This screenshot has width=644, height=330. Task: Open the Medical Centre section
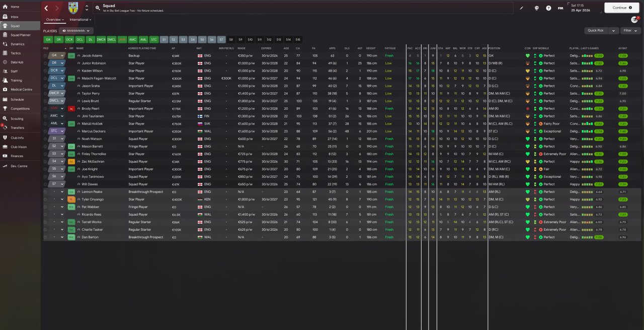[20, 89]
